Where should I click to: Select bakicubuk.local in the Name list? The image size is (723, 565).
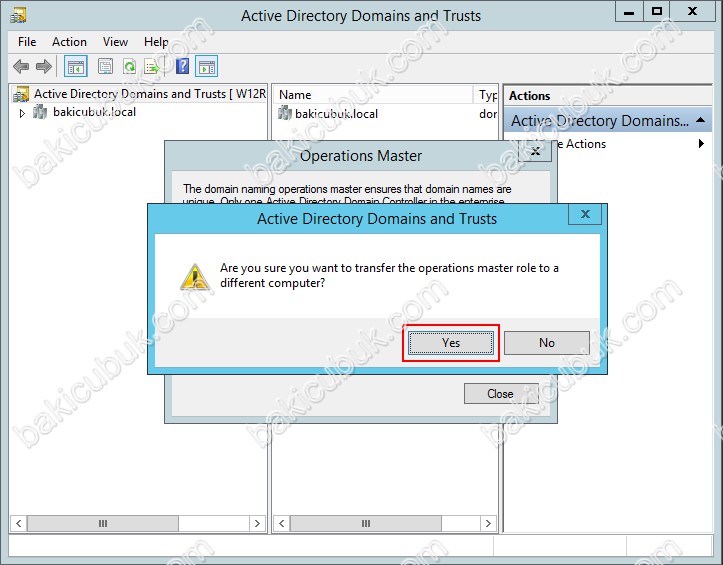pyautogui.click(x=336, y=114)
